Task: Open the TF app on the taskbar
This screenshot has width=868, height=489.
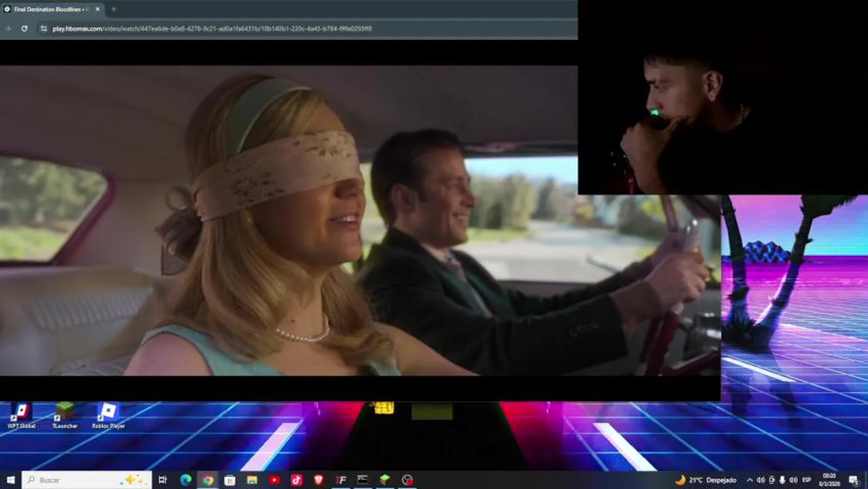Action: [x=341, y=479]
